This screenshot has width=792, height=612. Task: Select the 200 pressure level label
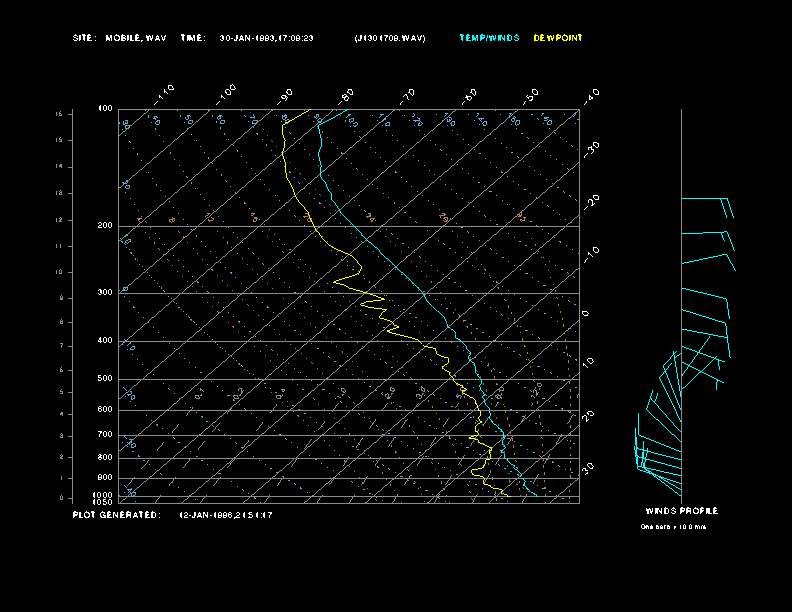[x=105, y=226]
